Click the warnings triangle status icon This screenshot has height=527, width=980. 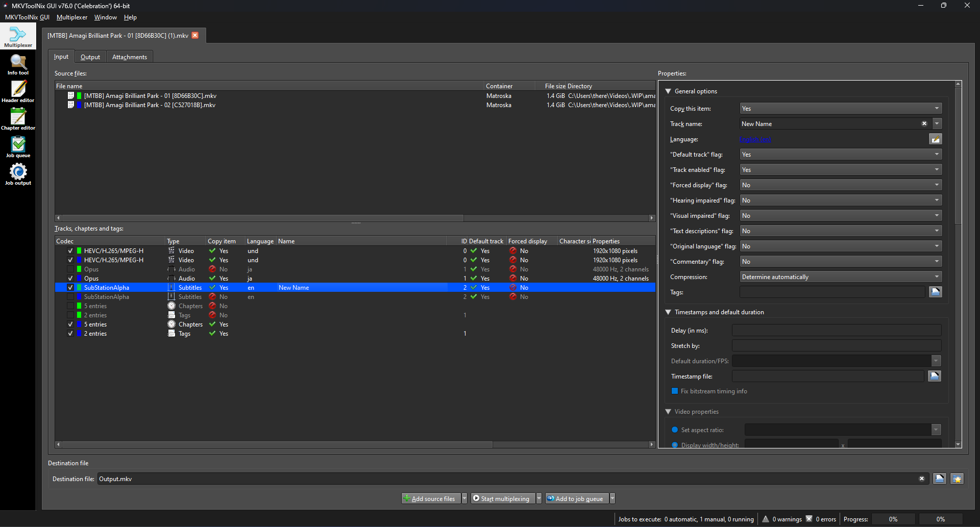766,519
